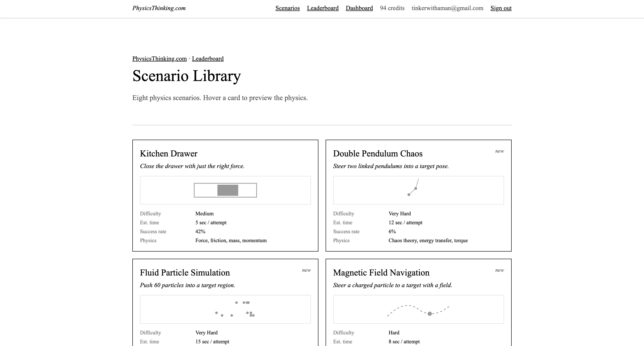The width and height of the screenshot is (644, 346).
Task: Click the '15 sec / attempt' value
Action: tap(212, 342)
